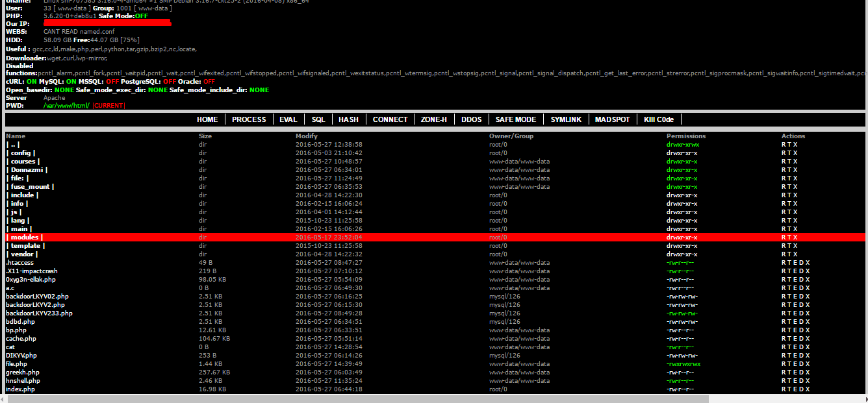
Task: Open the greekh.php file
Action: point(23,372)
